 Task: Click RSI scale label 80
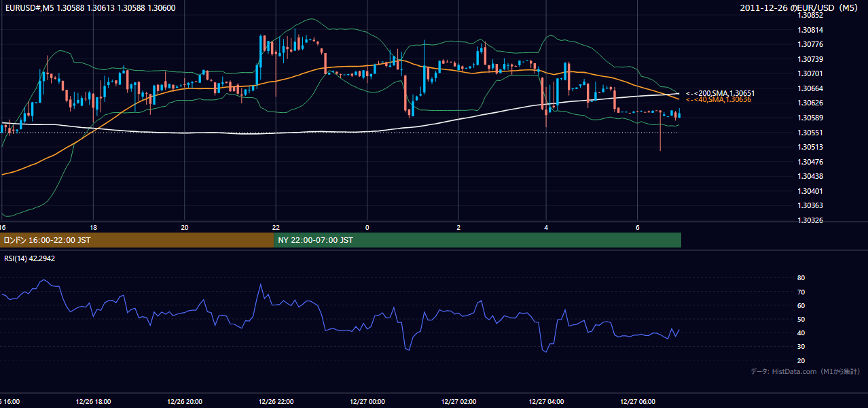pos(801,278)
